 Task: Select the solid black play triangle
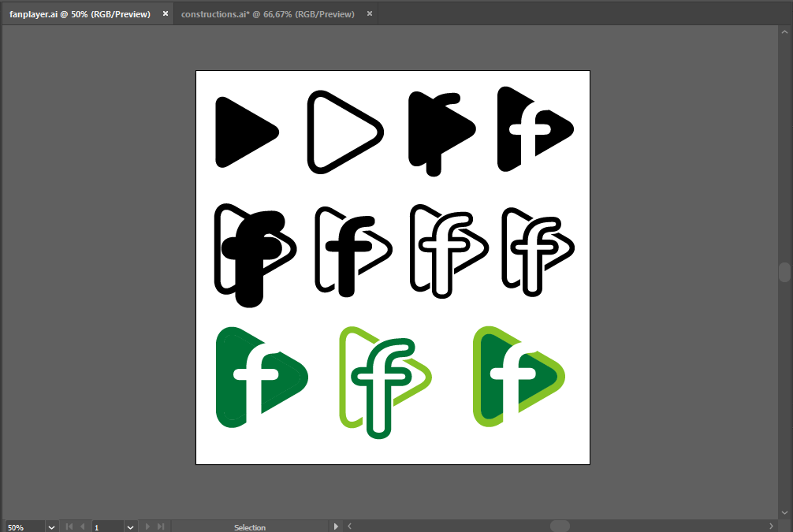(247, 132)
